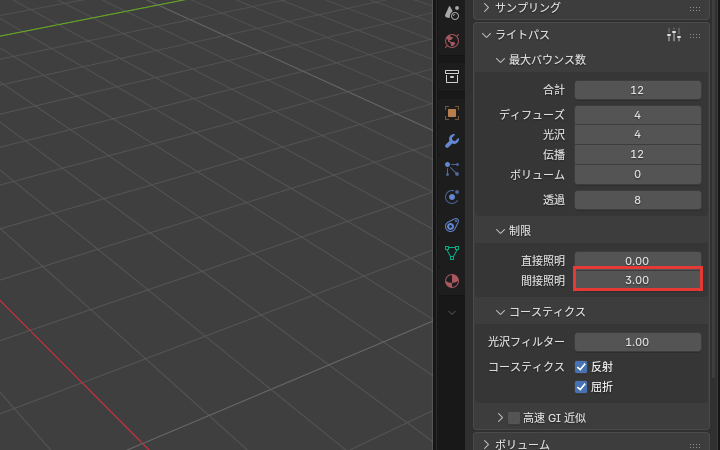
Task: Expand the サンプリング panel
Action: (486, 8)
